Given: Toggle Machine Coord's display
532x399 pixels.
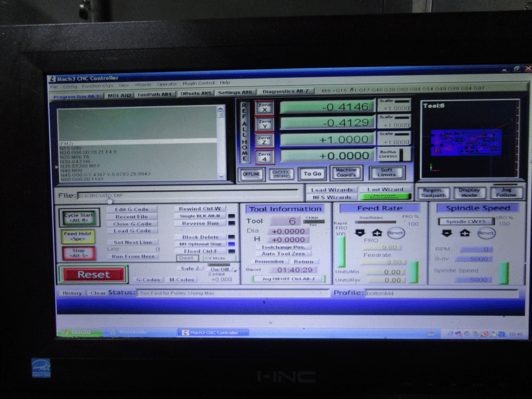Looking at the screenshot, I should [346, 172].
